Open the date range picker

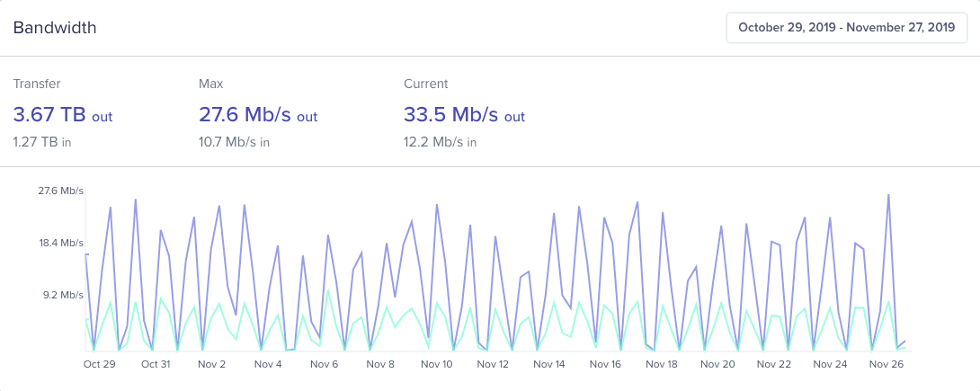click(x=846, y=28)
